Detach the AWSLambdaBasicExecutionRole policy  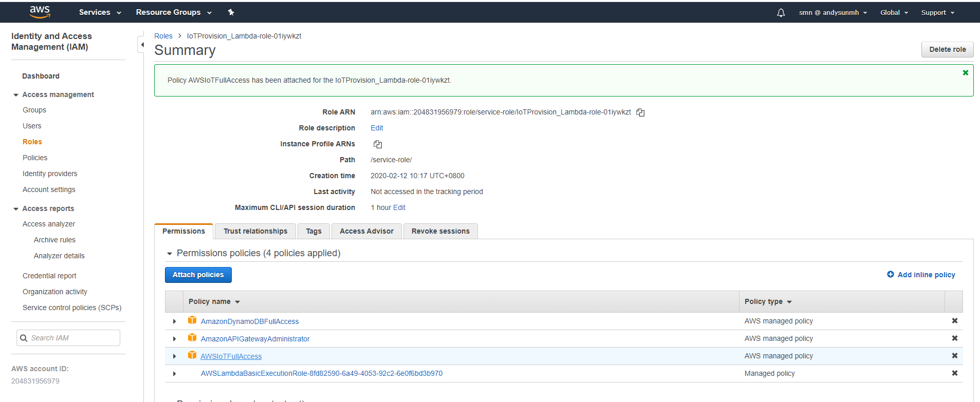(x=954, y=373)
